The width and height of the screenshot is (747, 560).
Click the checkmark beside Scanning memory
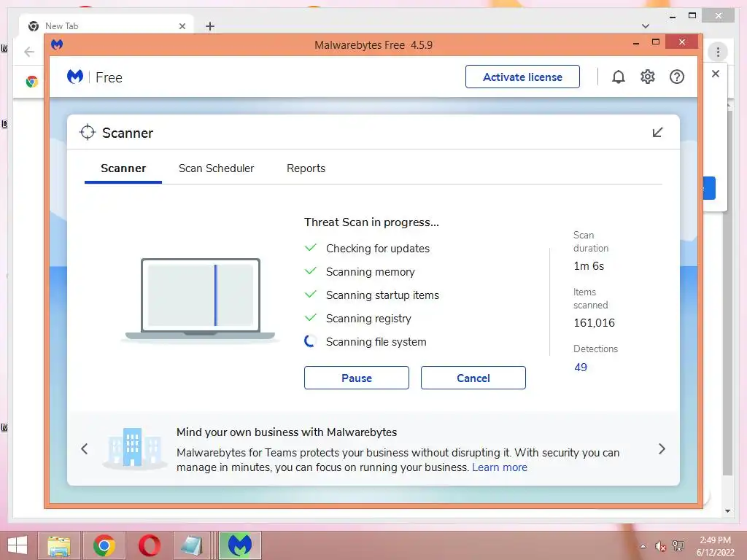(x=311, y=271)
